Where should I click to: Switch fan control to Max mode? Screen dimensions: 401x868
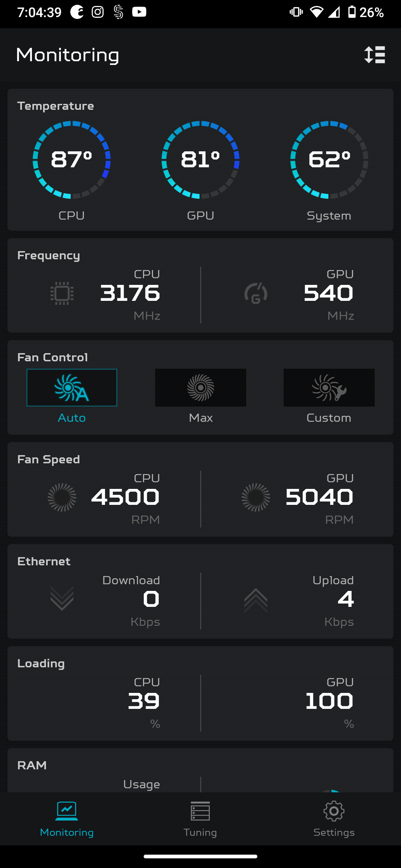[x=200, y=388]
